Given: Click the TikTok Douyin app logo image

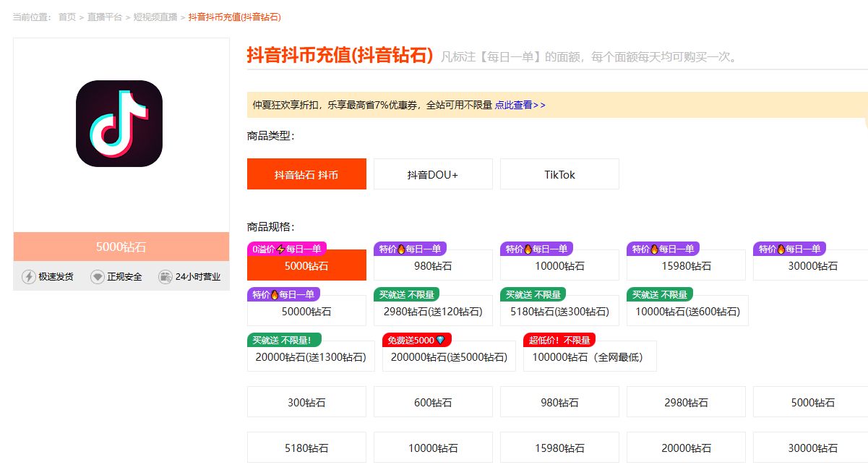Looking at the screenshot, I should 119,124.
